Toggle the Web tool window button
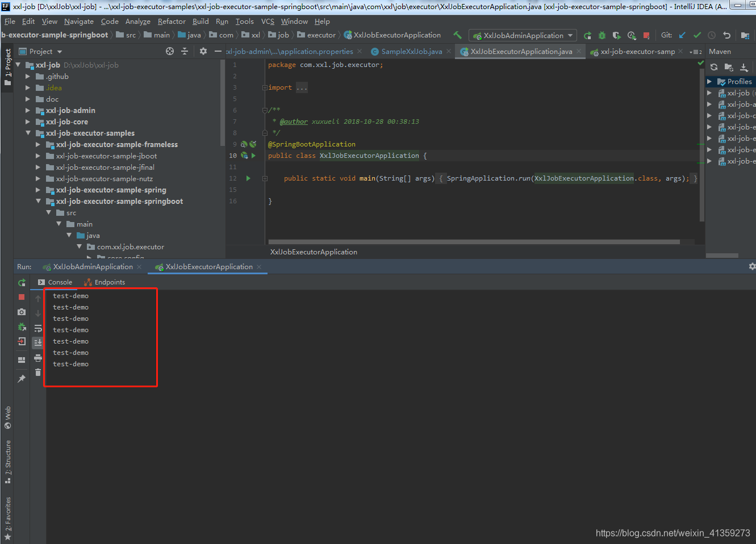Screen dimensions: 756x544 coord(7,417)
